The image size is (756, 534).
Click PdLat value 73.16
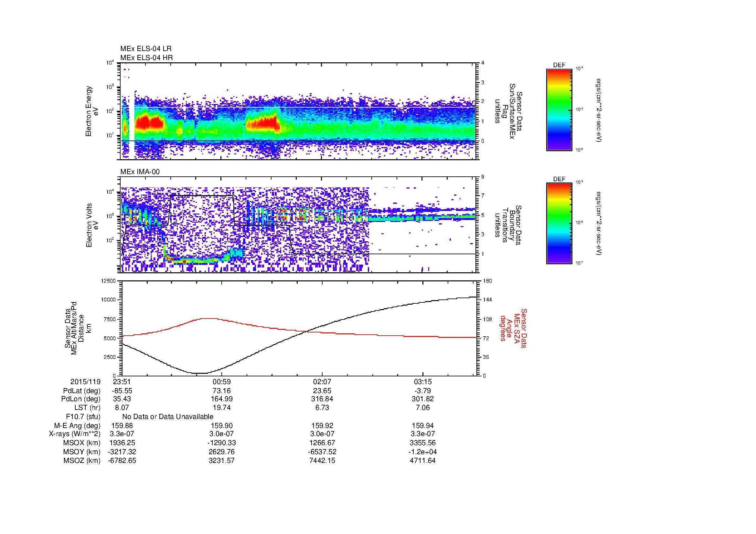(222, 391)
